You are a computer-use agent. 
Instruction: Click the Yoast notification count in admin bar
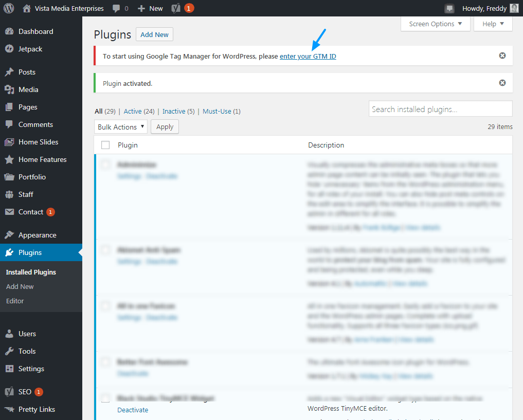point(189,8)
